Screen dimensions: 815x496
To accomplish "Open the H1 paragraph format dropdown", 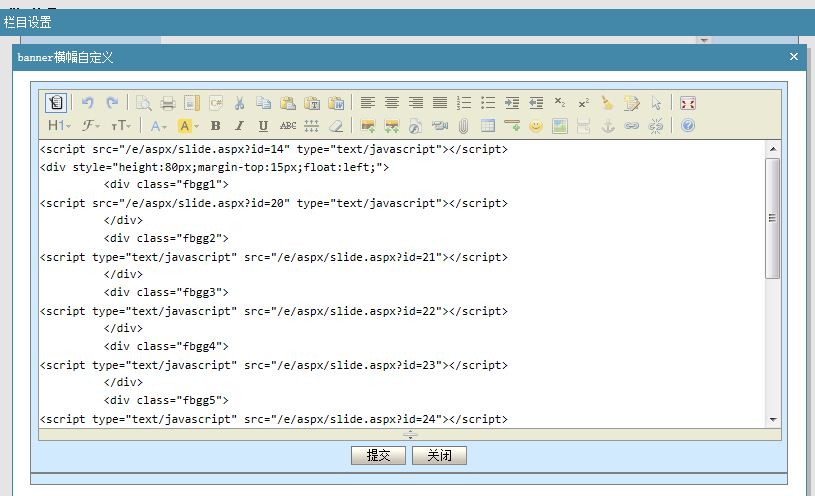I will coord(59,126).
